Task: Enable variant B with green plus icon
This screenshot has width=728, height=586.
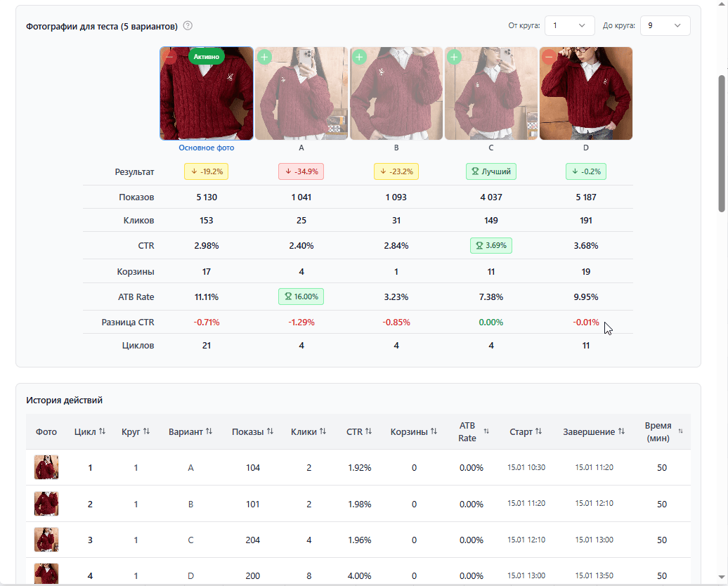Action: pyautogui.click(x=359, y=57)
